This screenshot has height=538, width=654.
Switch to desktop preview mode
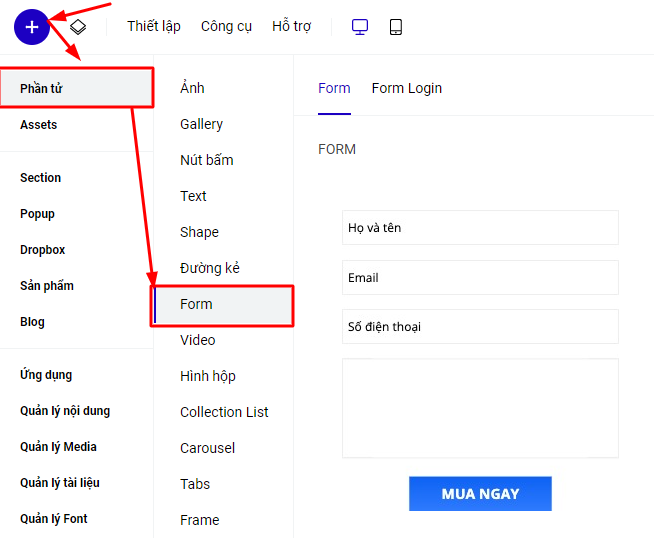pyautogui.click(x=360, y=27)
